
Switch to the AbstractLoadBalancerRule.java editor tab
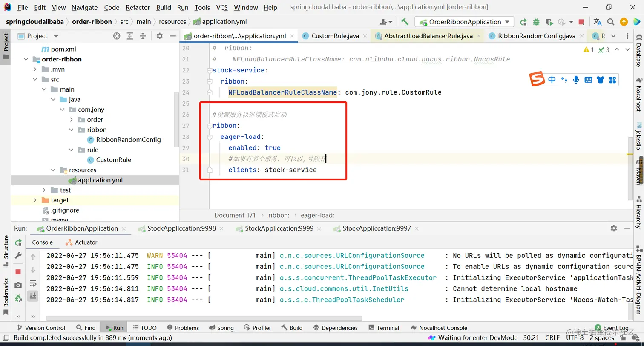[428, 36]
